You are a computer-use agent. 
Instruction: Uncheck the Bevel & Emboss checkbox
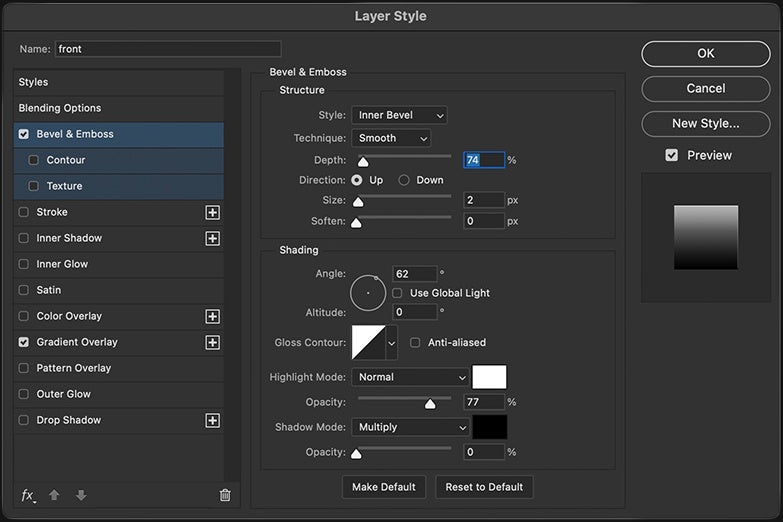click(x=23, y=134)
